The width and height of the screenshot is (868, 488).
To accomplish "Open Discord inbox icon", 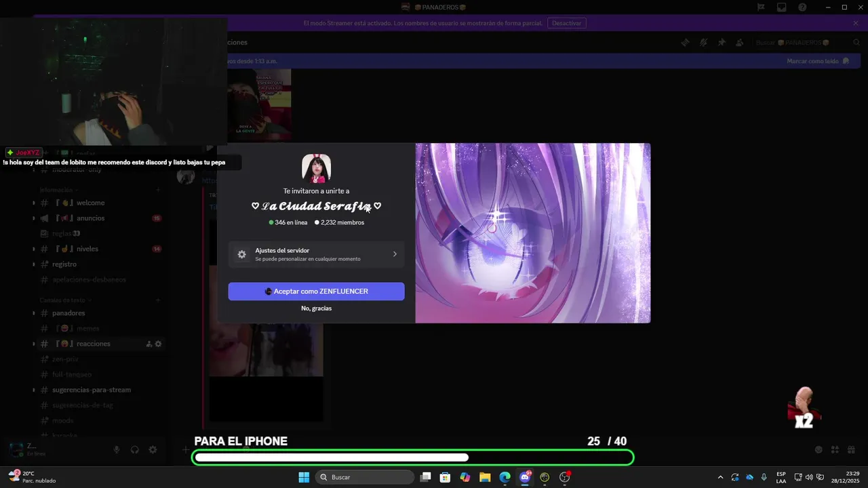I will 782,7.
